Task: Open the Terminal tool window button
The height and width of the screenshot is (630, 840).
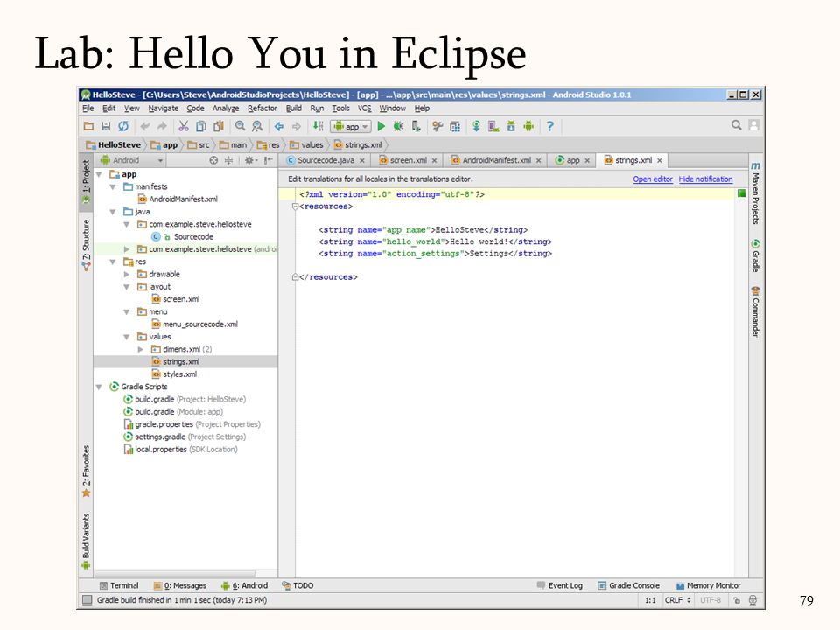Action: click(x=119, y=585)
